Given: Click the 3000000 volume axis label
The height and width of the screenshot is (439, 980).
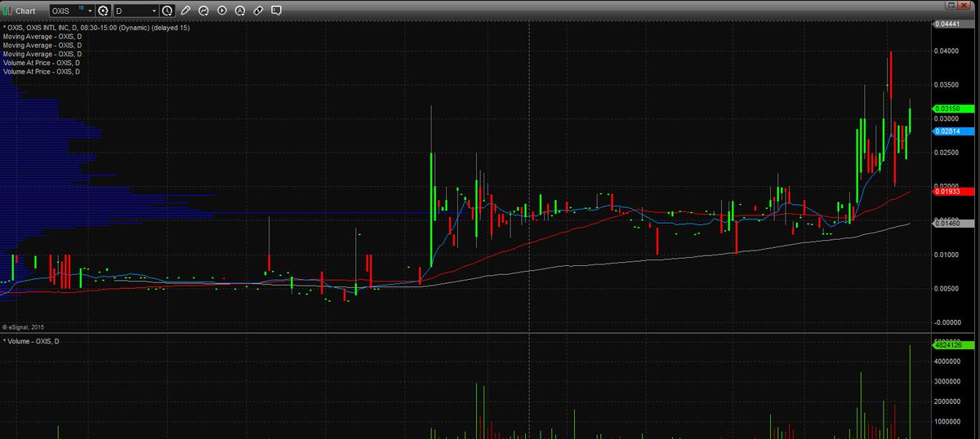Looking at the screenshot, I should 947,381.
